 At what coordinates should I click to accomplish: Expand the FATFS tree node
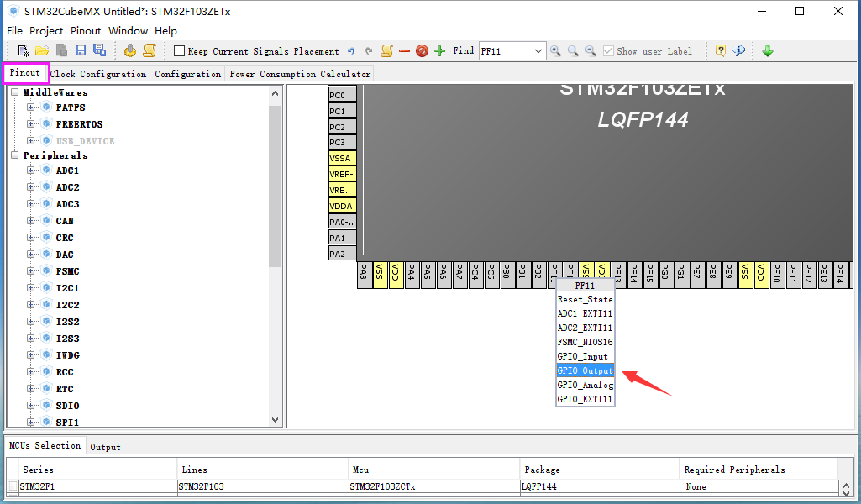click(31, 107)
